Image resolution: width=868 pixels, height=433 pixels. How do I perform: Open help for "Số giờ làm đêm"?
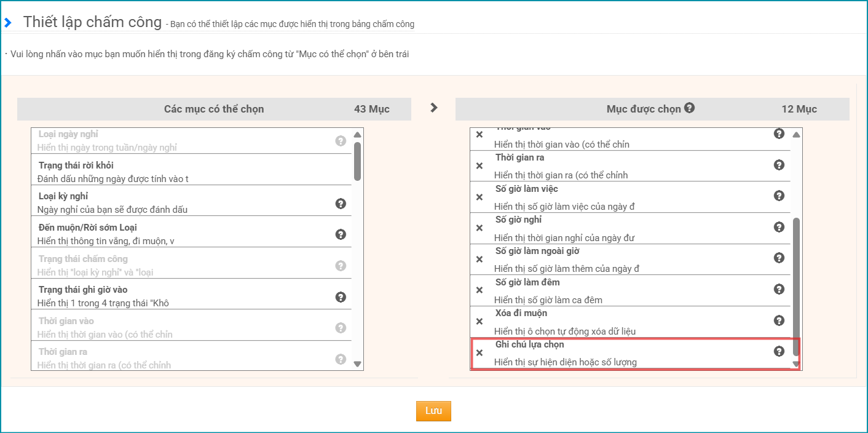pos(779,289)
